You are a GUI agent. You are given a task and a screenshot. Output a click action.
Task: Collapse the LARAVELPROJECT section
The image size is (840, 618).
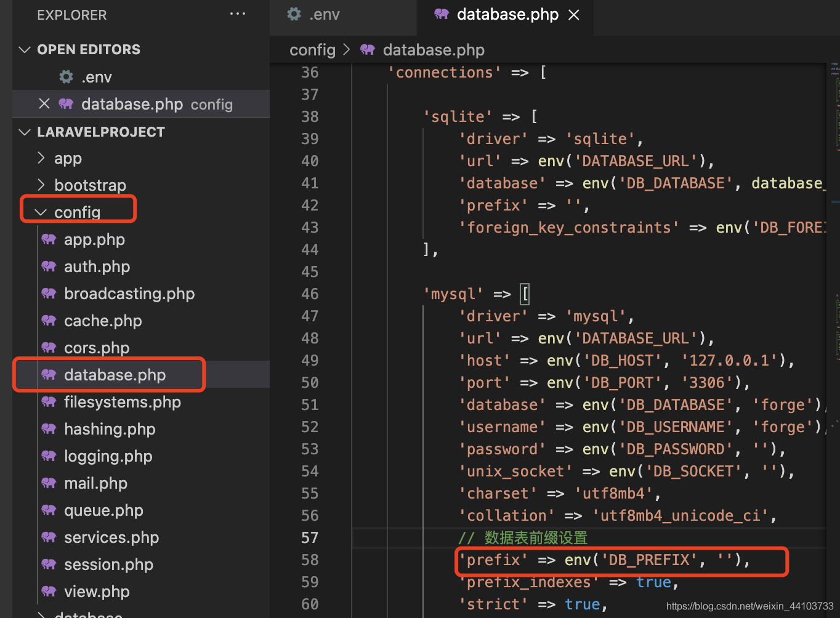click(x=25, y=132)
